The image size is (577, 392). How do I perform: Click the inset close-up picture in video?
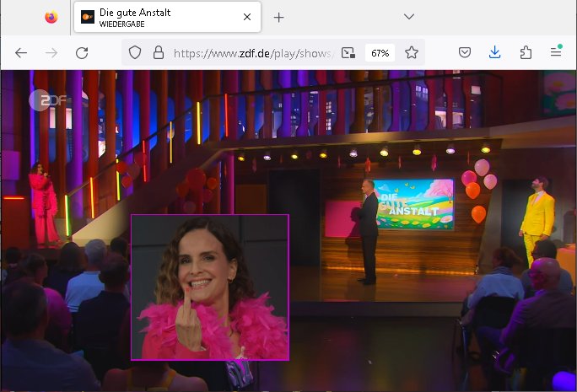[x=210, y=287]
